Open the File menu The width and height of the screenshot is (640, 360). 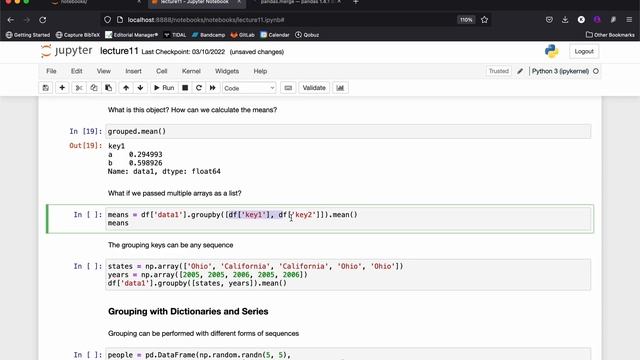coord(51,71)
